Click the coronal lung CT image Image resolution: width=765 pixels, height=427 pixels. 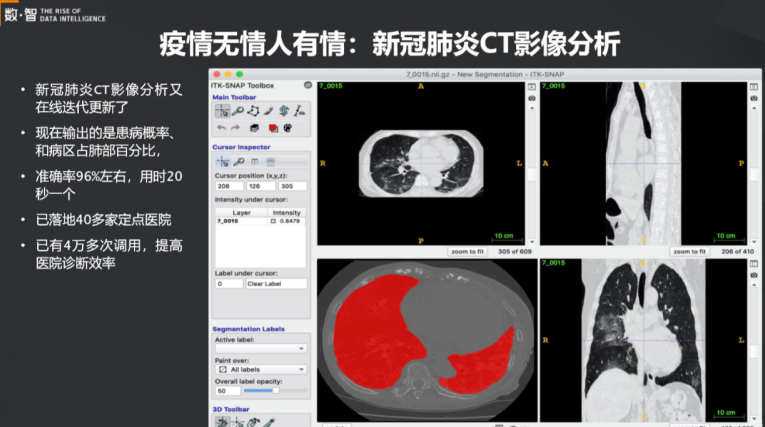point(644,340)
